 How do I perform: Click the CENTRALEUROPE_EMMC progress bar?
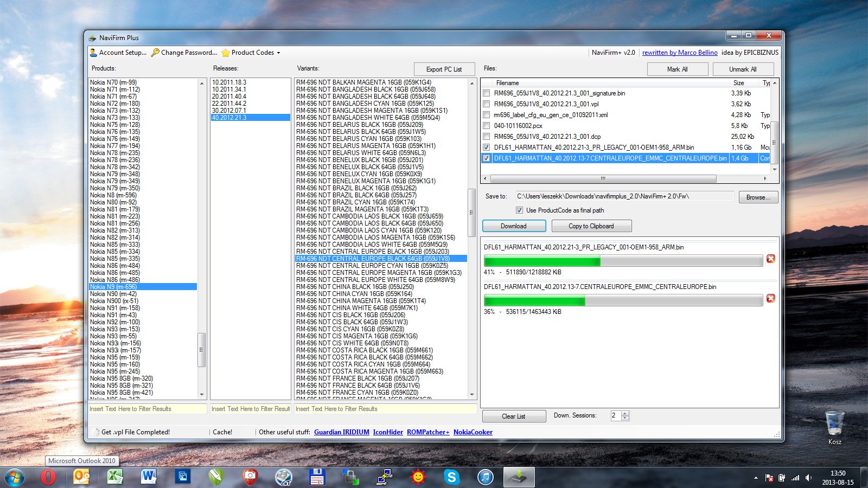point(623,300)
